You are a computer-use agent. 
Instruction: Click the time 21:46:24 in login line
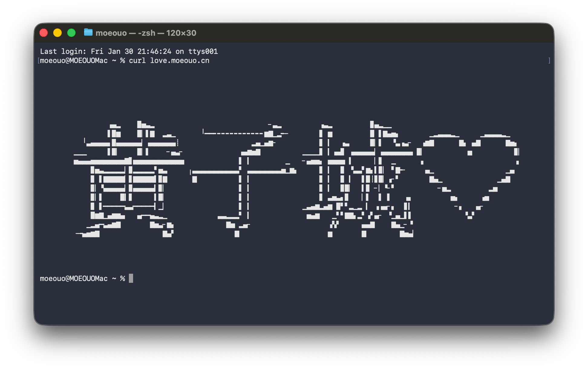[154, 51]
